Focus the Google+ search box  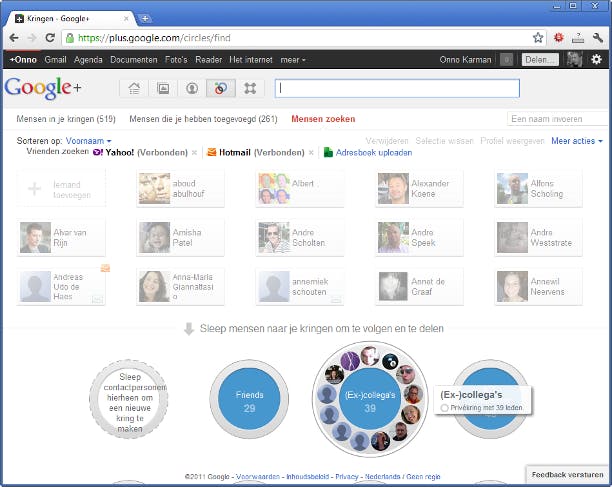(397, 89)
